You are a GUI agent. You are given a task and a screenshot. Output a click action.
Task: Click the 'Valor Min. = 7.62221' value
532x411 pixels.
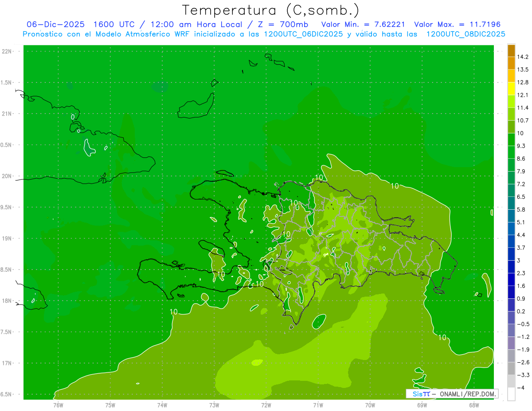click(x=363, y=24)
